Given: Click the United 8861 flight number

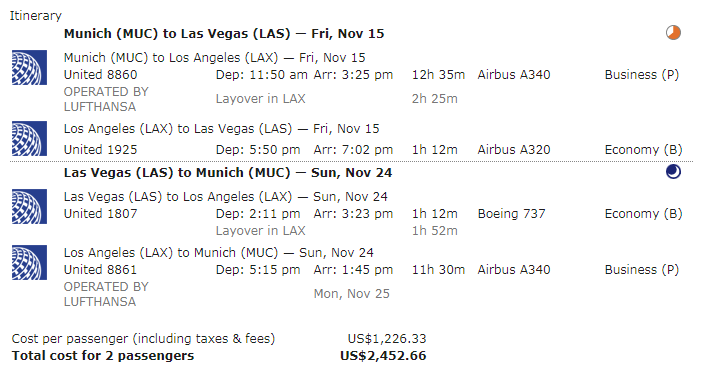Looking at the screenshot, I should pos(100,270).
